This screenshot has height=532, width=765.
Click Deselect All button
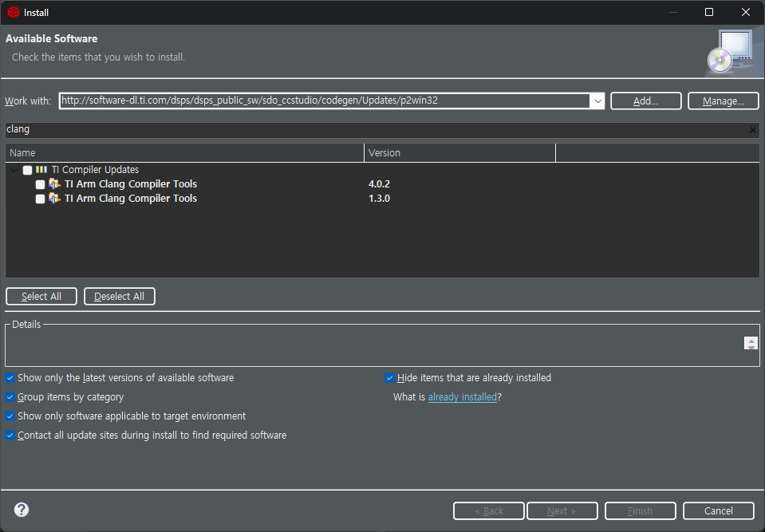[120, 297]
